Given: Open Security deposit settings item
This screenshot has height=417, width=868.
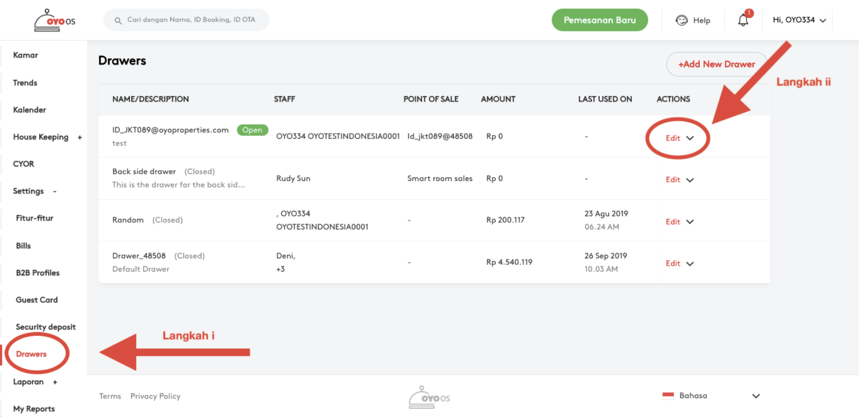Looking at the screenshot, I should tap(46, 327).
